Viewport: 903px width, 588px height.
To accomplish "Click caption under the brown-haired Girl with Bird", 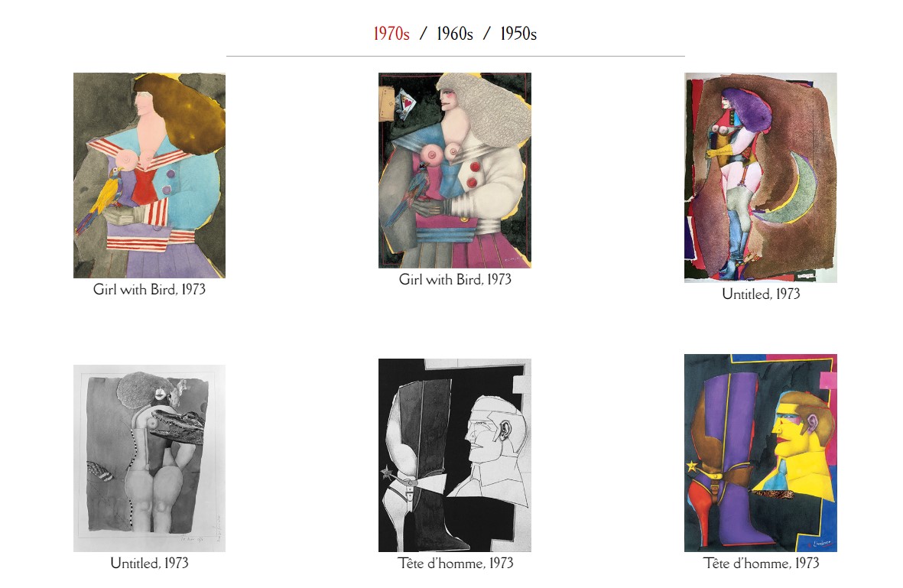I will 149,289.
